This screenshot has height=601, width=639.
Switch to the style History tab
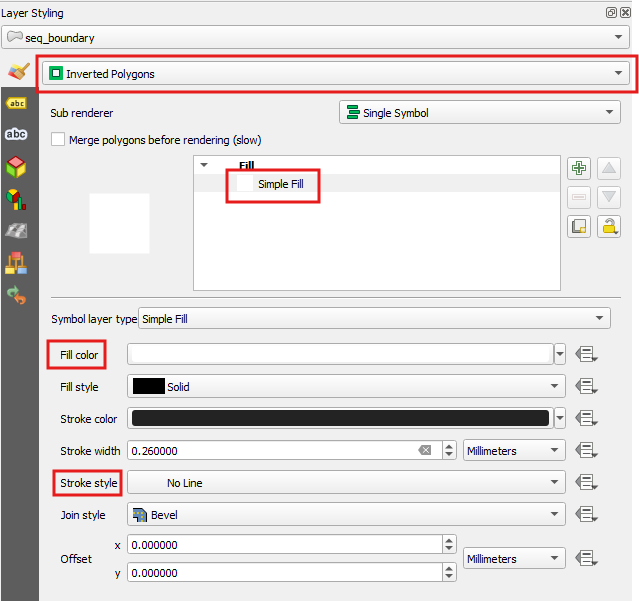click(x=16, y=294)
